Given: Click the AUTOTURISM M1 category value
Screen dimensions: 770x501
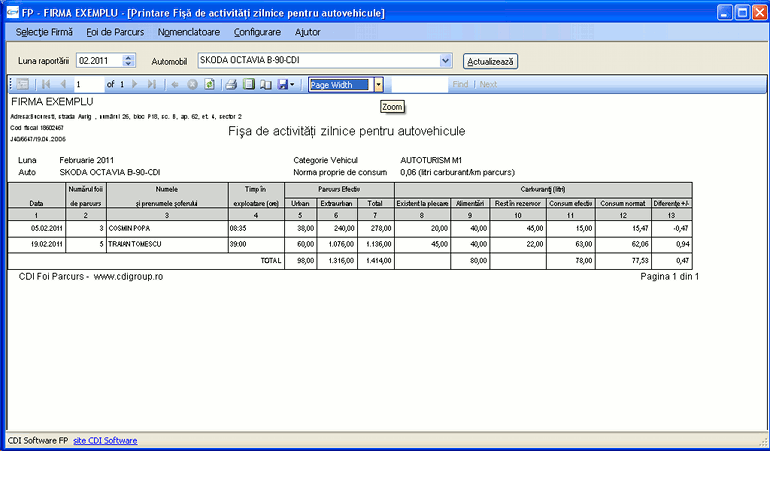Looking at the screenshot, I should [x=431, y=160].
